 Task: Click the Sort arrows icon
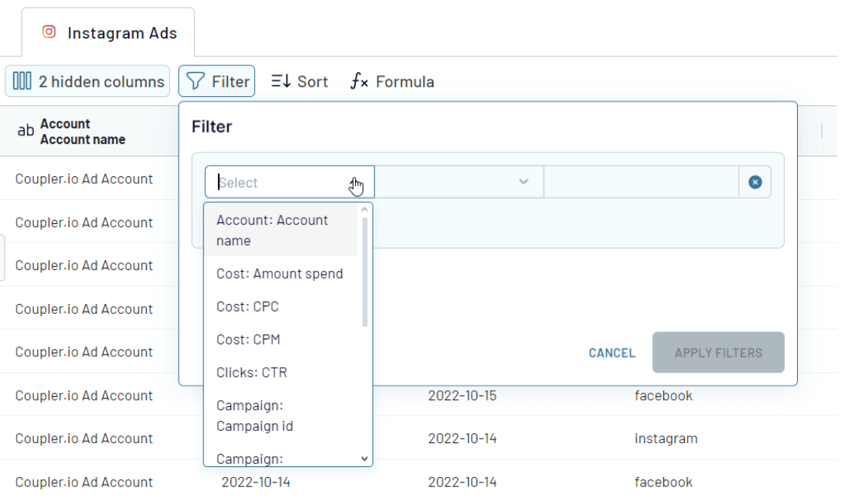281,82
